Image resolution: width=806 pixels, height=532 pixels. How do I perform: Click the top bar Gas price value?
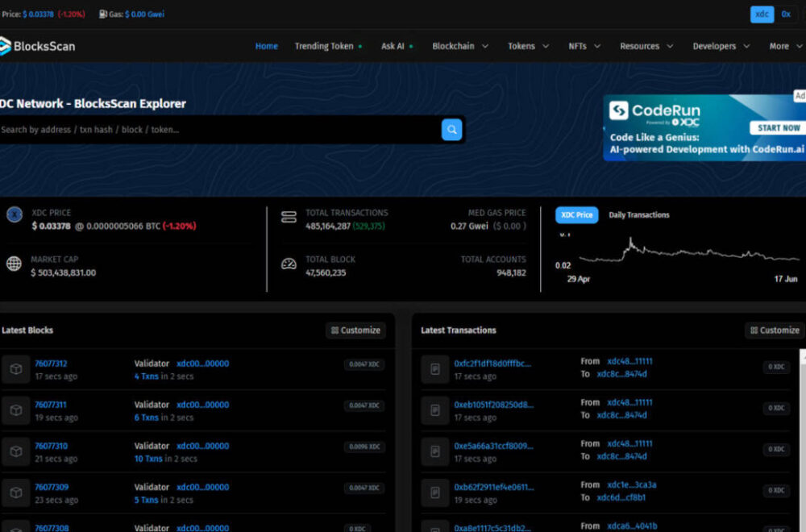[x=144, y=15]
